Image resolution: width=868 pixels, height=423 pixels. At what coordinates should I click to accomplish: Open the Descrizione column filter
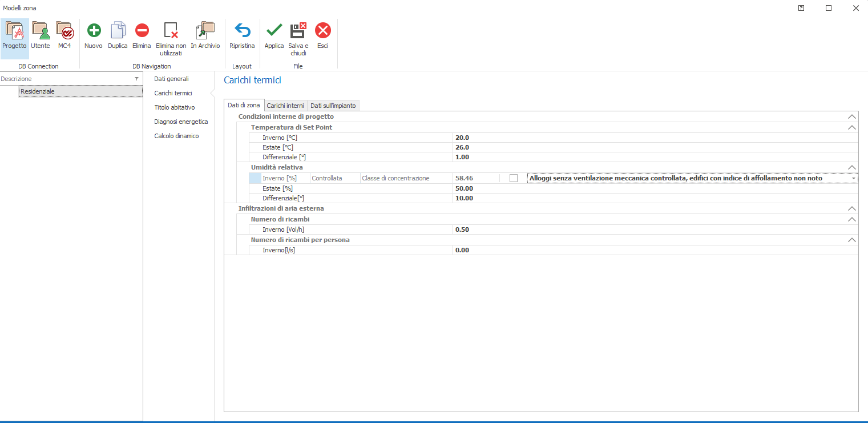[136, 79]
